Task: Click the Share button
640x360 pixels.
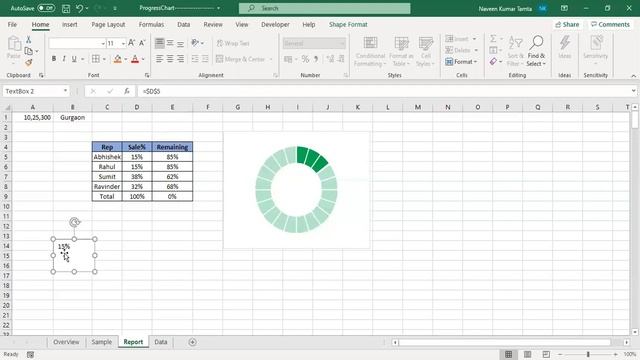Action: point(567,24)
